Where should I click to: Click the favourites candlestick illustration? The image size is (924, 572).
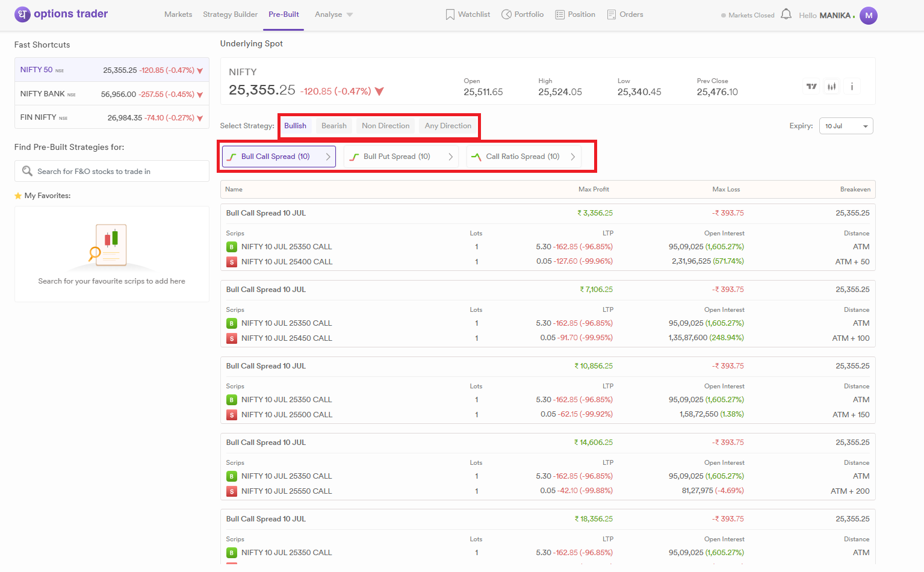tap(111, 244)
